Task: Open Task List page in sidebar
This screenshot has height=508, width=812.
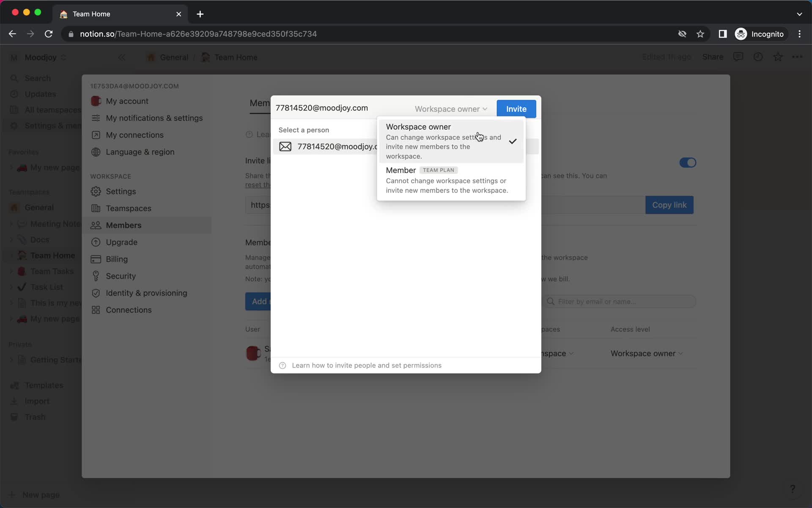Action: point(47,287)
